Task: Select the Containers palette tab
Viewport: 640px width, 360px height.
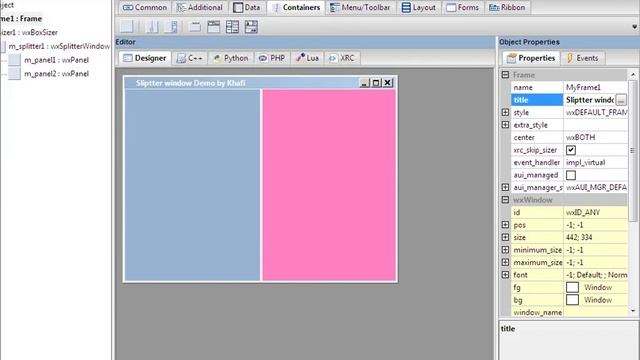Action: (x=296, y=7)
